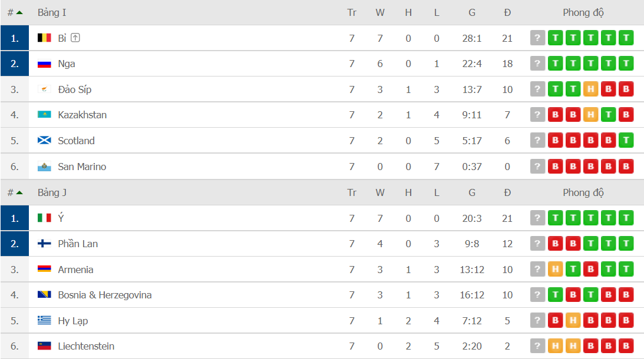
Task: Sort Bảng I by the # rank arrow
Action: [15, 13]
